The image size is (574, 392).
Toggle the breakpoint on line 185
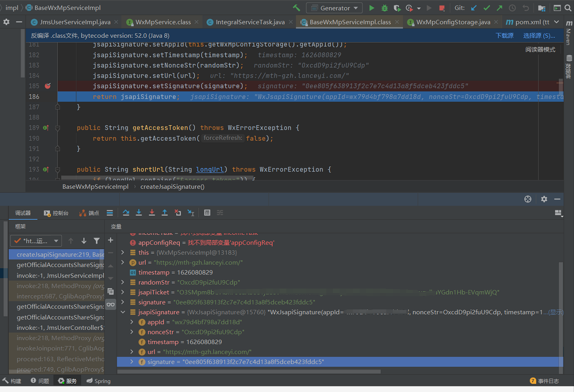coord(48,86)
